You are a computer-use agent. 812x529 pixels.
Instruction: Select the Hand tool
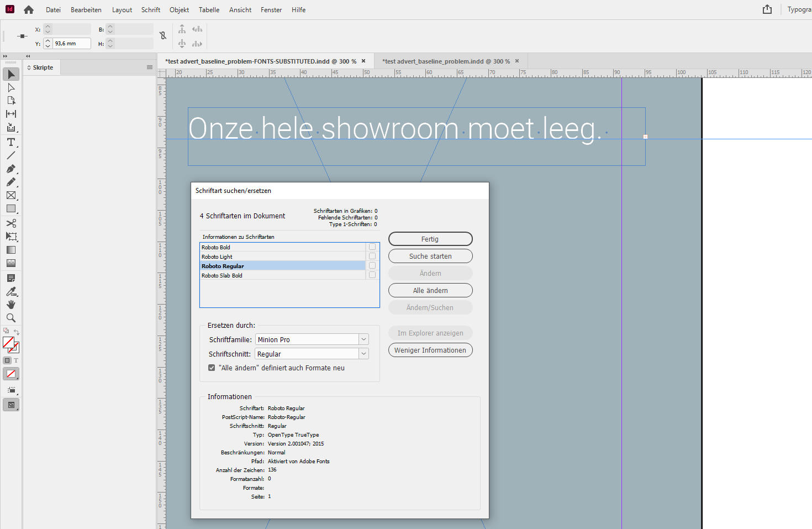(11, 305)
